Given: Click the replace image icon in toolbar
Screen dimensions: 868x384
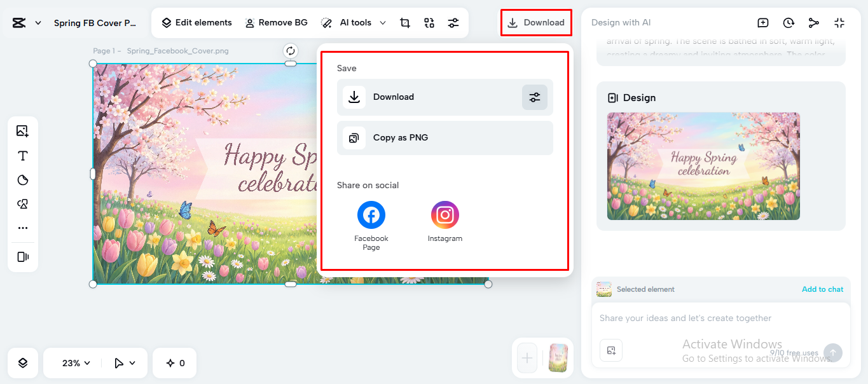Looking at the screenshot, I should 429,23.
